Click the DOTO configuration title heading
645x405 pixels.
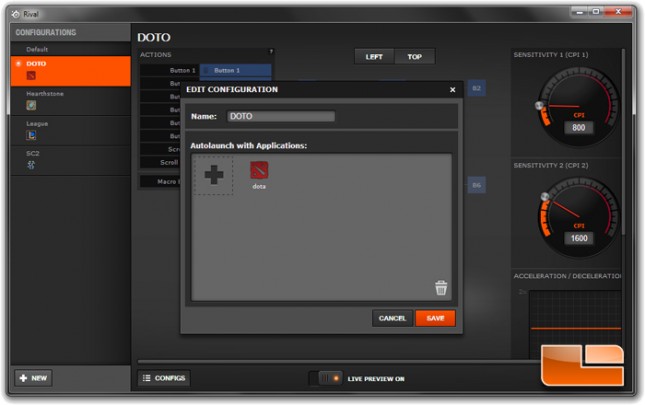(154, 37)
